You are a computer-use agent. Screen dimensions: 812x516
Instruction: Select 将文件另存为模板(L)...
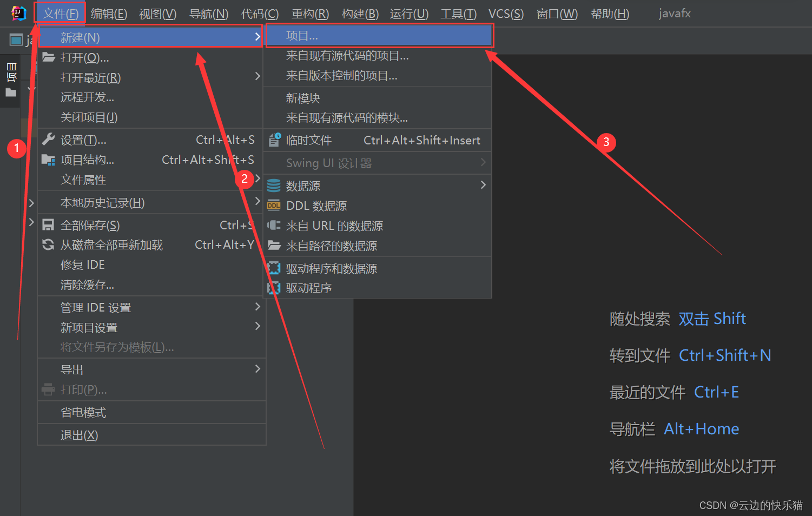pos(151,347)
